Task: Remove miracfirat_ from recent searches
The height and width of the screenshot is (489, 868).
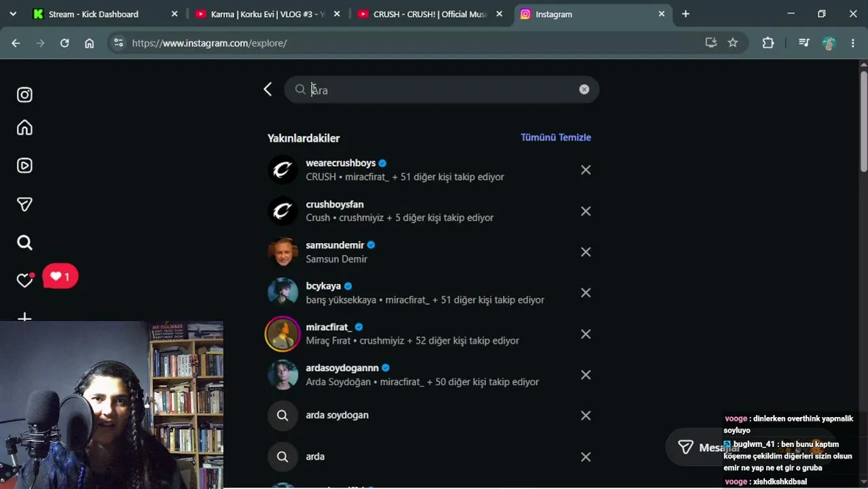Action: pyautogui.click(x=585, y=334)
